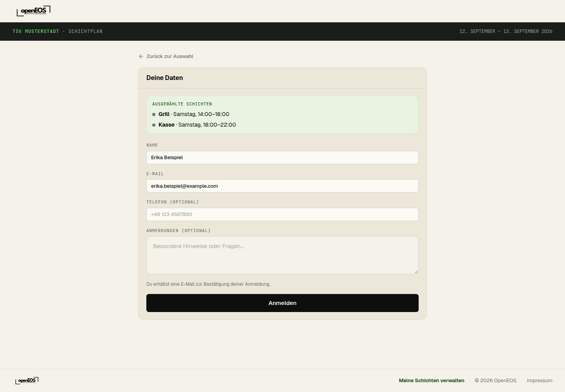Click the openEOS logo in the footer
Viewport: 565px width, 392px height.
(x=27, y=380)
